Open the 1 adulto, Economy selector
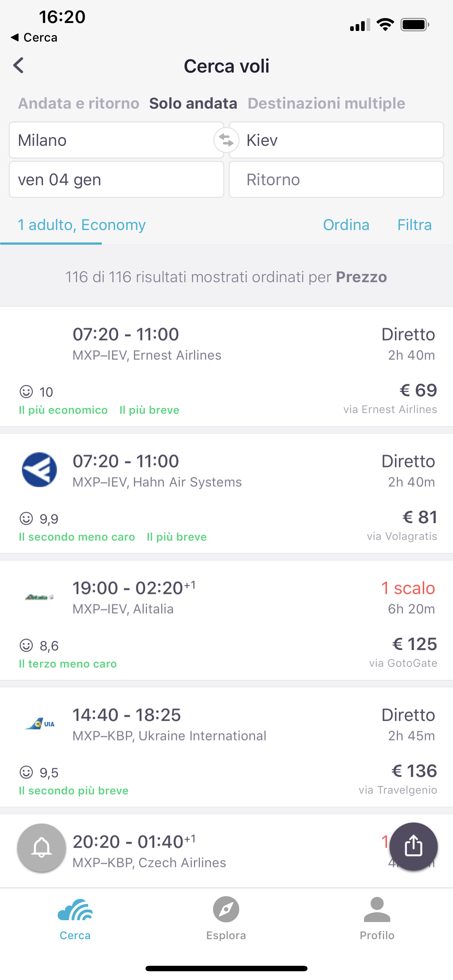This screenshot has height=980, width=453. tap(81, 225)
